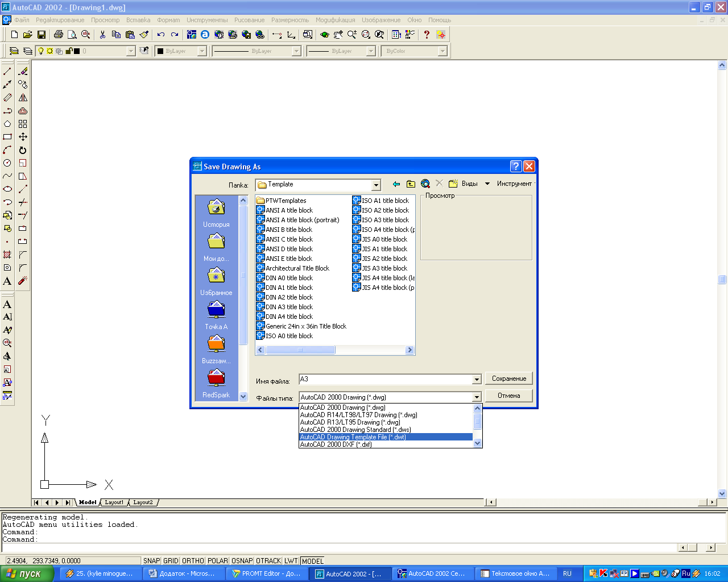The height and width of the screenshot is (582, 728).
Task: Open the ByLayer color dropdown
Action: (x=202, y=51)
